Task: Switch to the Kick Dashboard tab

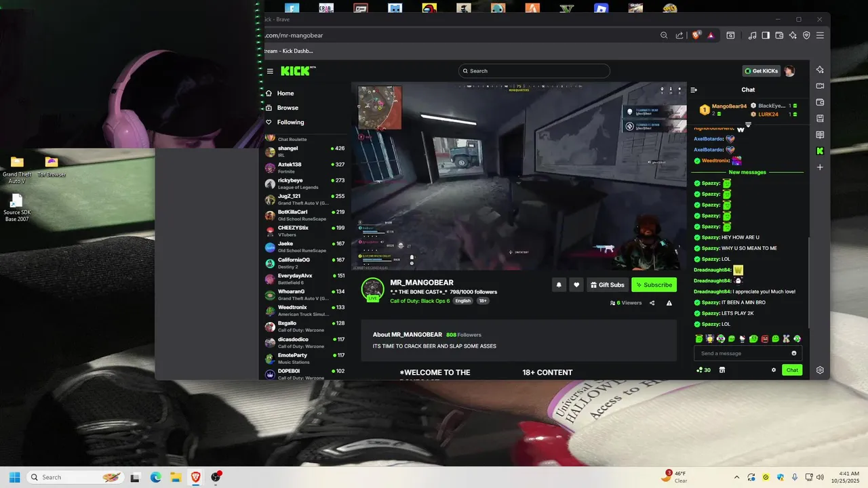Action: [288, 51]
